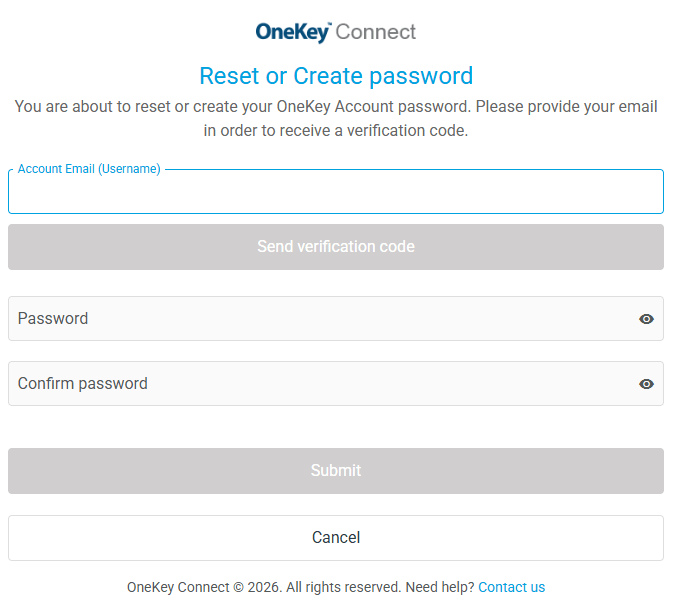Click the Reset or Create password heading
Image resolution: width=673 pixels, height=608 pixels.
[336, 76]
